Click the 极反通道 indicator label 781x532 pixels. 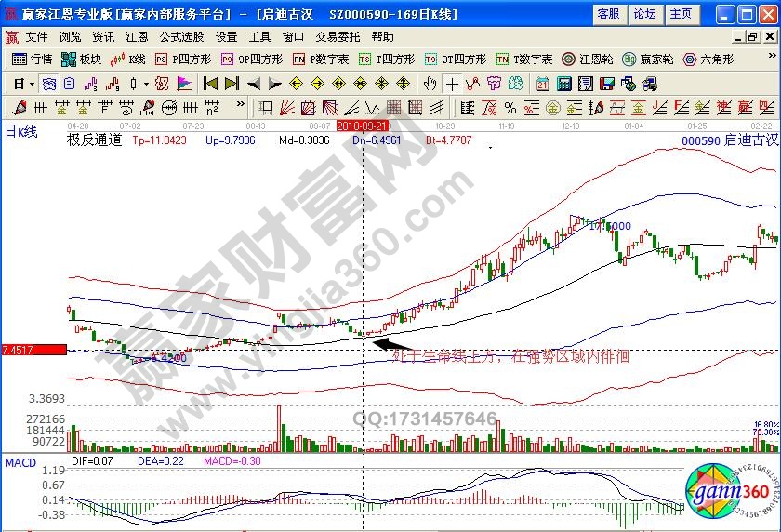point(95,140)
